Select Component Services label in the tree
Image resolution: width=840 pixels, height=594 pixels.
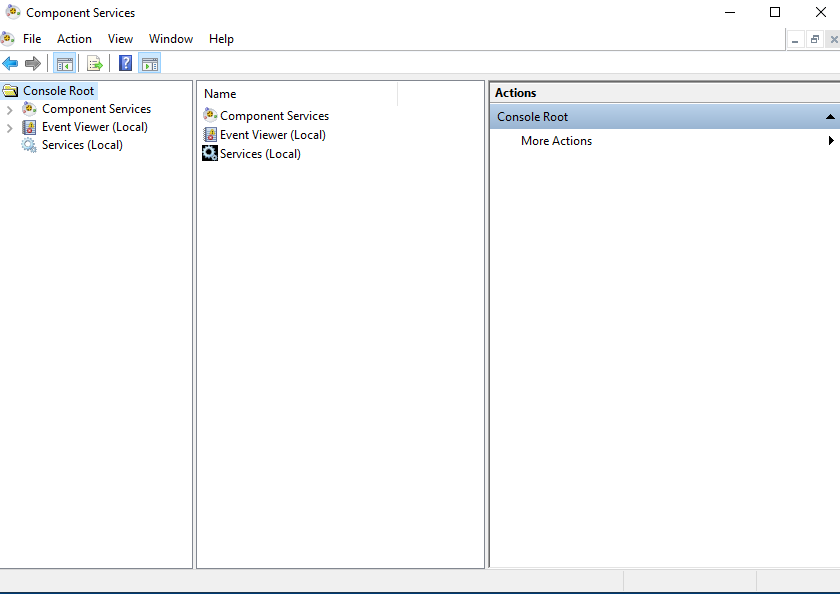click(x=96, y=109)
